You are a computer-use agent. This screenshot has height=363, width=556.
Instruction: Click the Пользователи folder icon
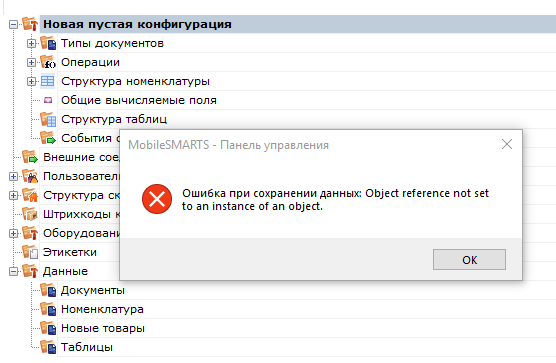pyautogui.click(x=30, y=176)
